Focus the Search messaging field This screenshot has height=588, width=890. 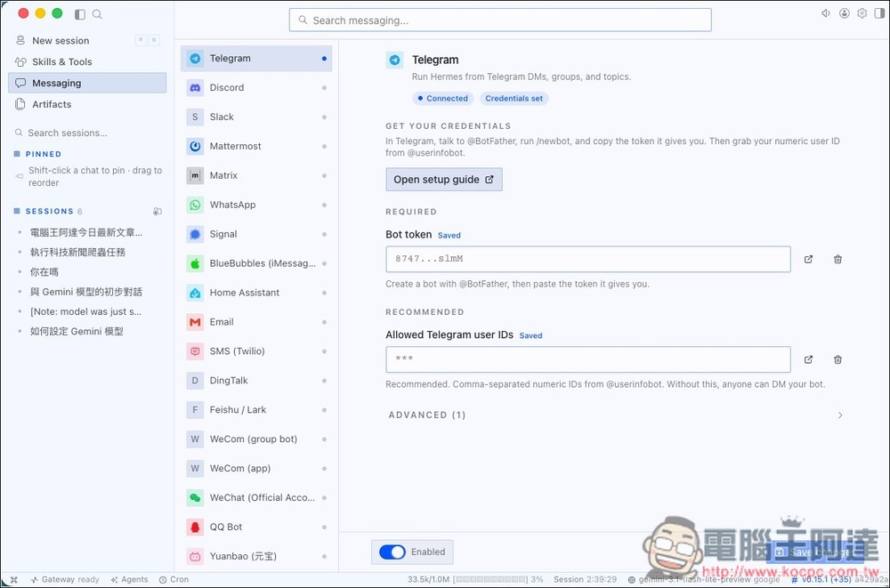pos(500,20)
